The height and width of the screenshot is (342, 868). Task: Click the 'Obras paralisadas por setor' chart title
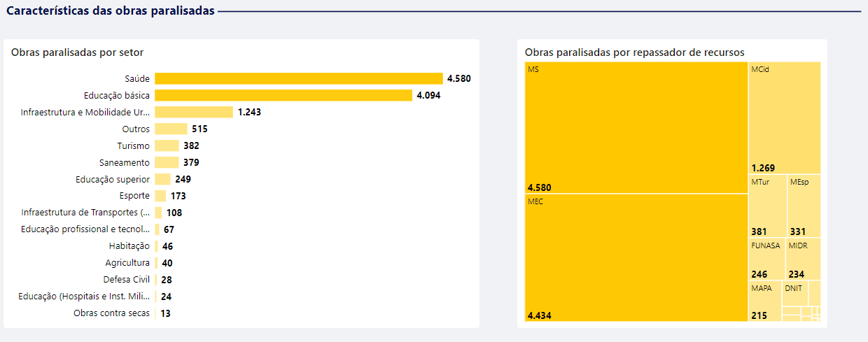pos(77,52)
